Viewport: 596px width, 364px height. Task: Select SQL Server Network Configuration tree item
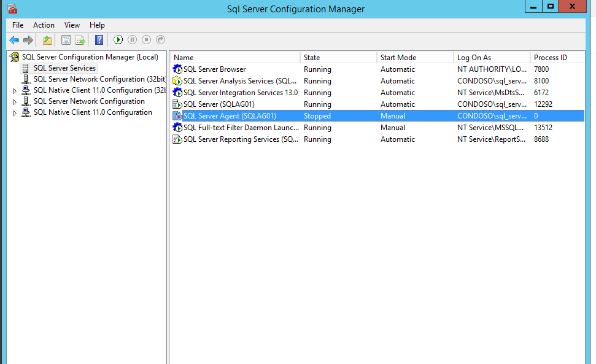pos(89,101)
